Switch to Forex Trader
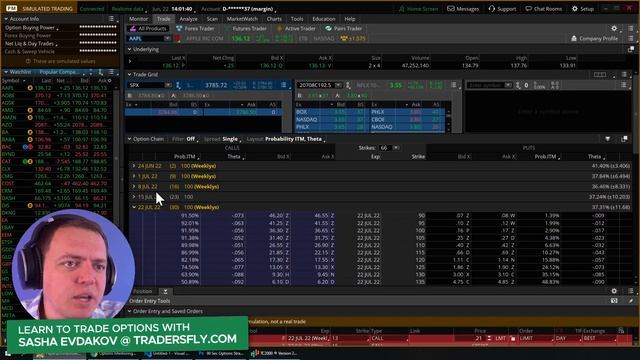The image size is (640, 360). pos(195,29)
